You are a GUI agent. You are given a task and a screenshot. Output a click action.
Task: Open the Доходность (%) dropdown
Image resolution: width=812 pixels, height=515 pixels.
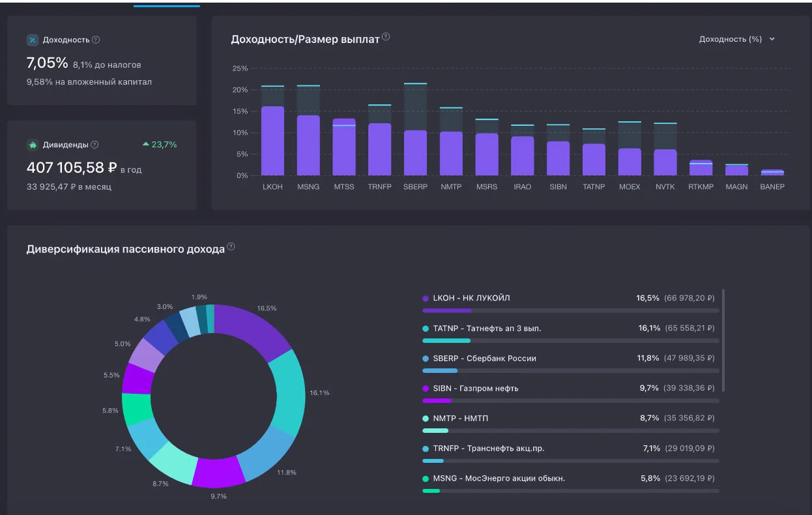pos(737,39)
